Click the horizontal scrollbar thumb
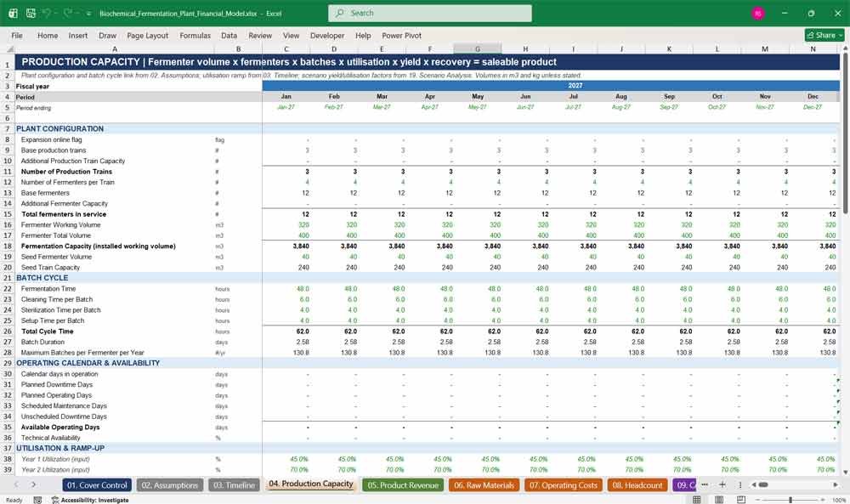 click(x=762, y=484)
